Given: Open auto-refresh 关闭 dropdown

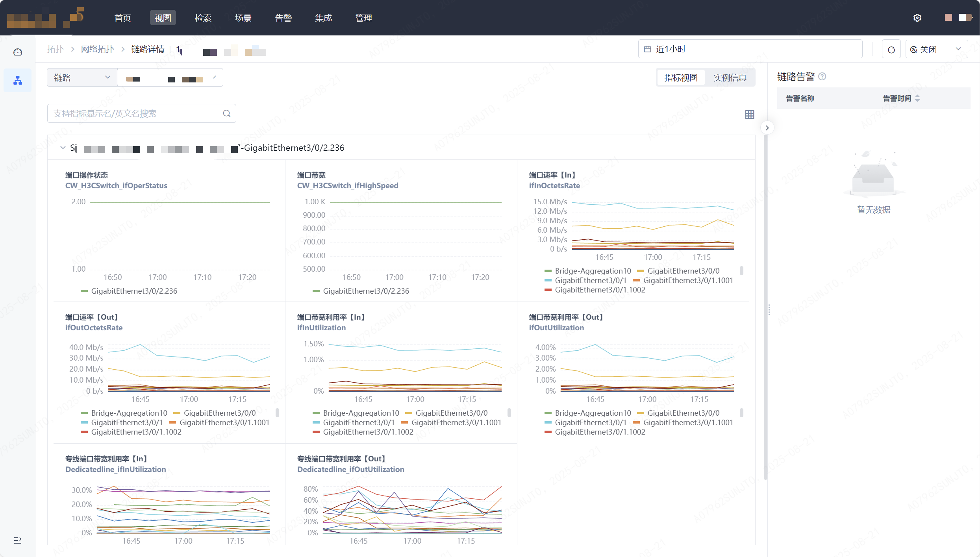Looking at the screenshot, I should point(936,50).
